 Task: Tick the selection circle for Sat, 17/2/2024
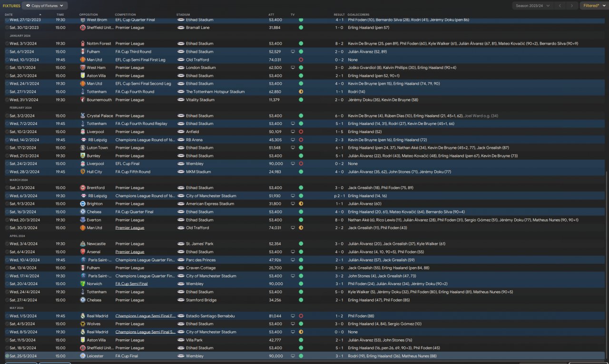pos(7,148)
